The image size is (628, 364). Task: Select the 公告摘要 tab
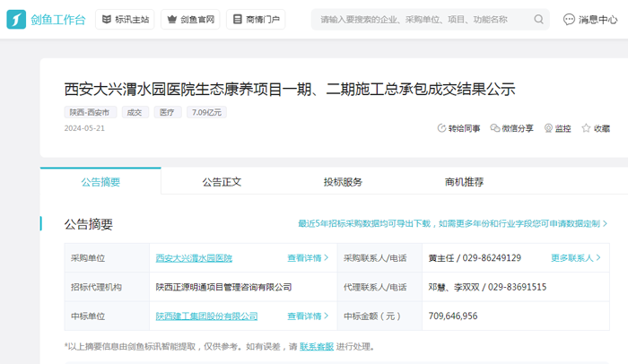point(100,181)
